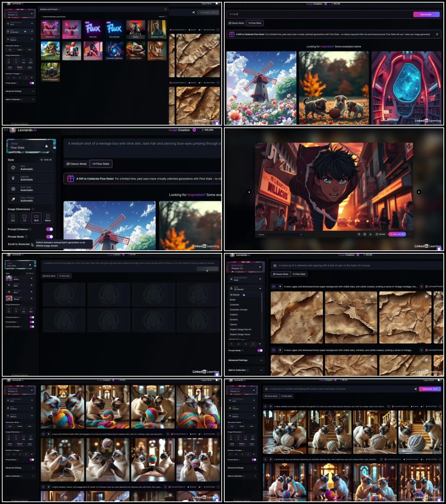446x504 pixels.
Task: Pick the Stock Photography preset card
Action: (x=50, y=72)
